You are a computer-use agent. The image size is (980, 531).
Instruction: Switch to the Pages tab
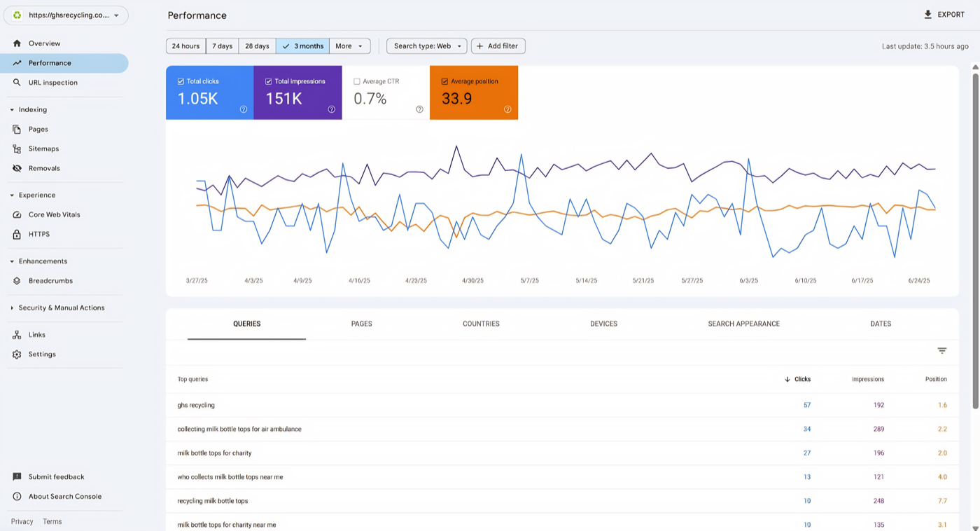[x=361, y=324]
